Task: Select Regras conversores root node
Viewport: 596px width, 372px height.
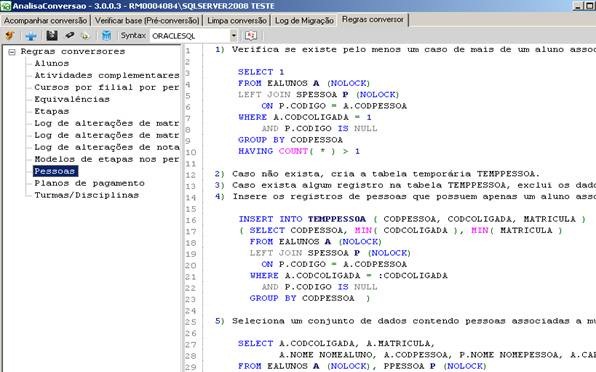Action: click(x=73, y=51)
